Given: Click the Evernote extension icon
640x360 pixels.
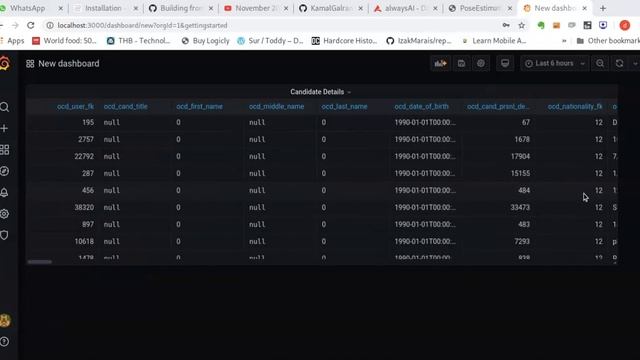Looking at the screenshot, I should pyautogui.click(x=541, y=25).
